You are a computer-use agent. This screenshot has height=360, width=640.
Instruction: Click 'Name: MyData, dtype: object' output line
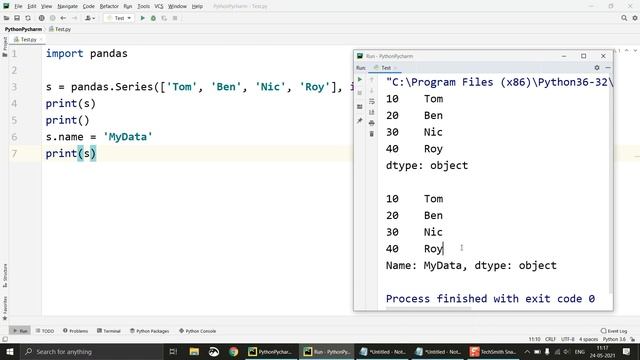(x=471, y=265)
